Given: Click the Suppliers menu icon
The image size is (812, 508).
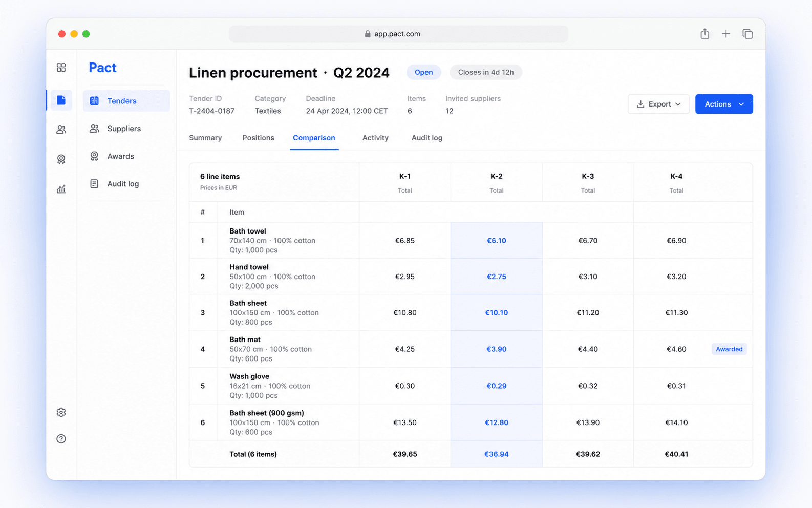Looking at the screenshot, I should [94, 129].
